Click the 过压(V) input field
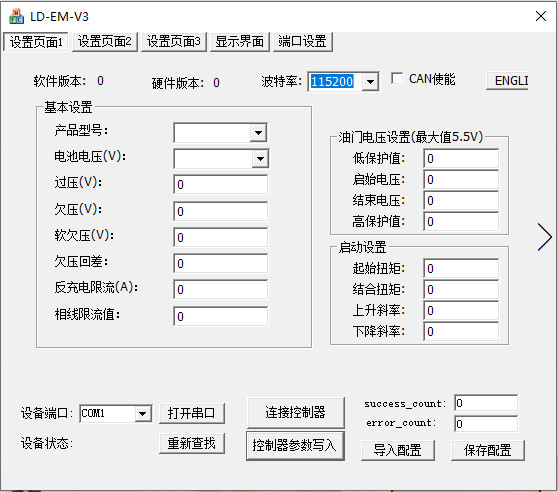 point(221,184)
